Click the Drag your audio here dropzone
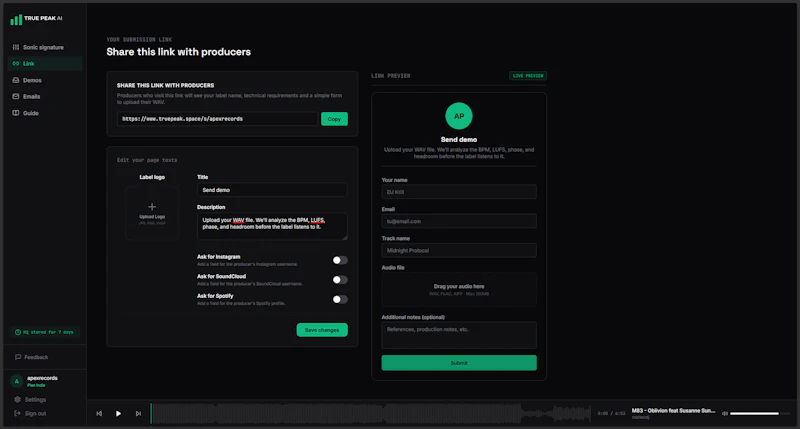This screenshot has width=800, height=429. coord(459,290)
